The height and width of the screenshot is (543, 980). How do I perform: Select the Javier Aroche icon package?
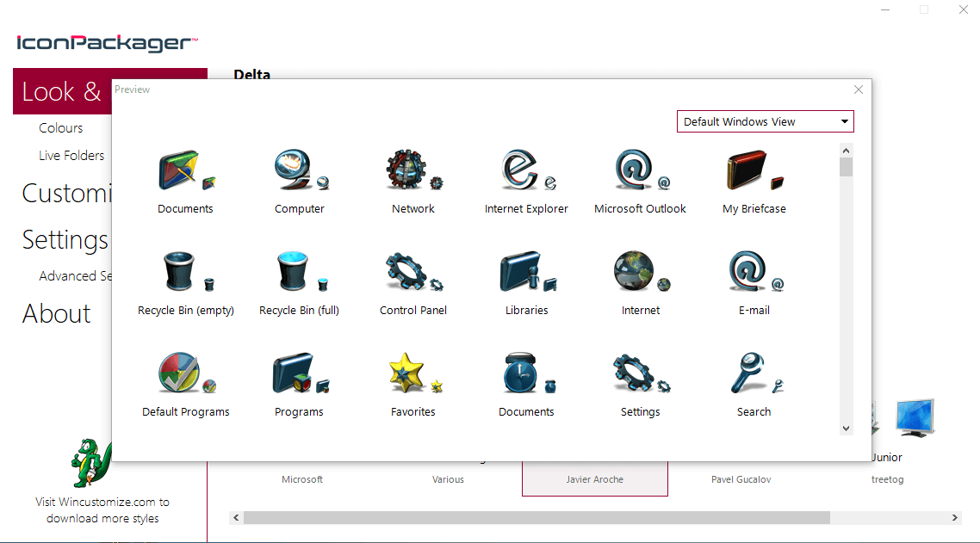(595, 479)
